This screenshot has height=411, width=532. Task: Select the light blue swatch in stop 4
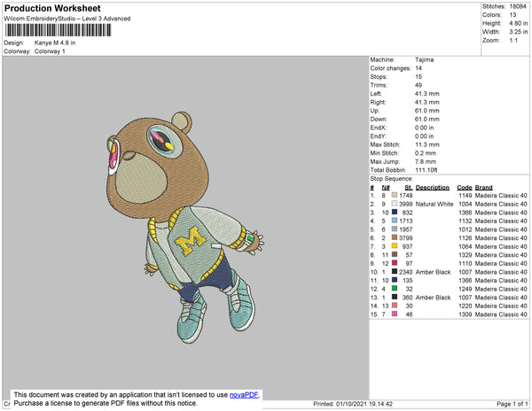click(395, 221)
